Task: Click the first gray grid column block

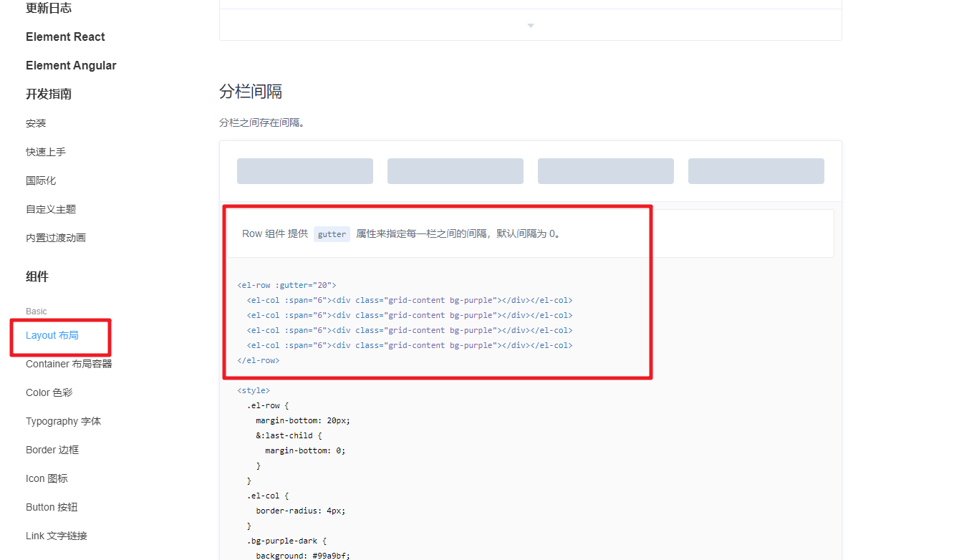Action: (305, 171)
